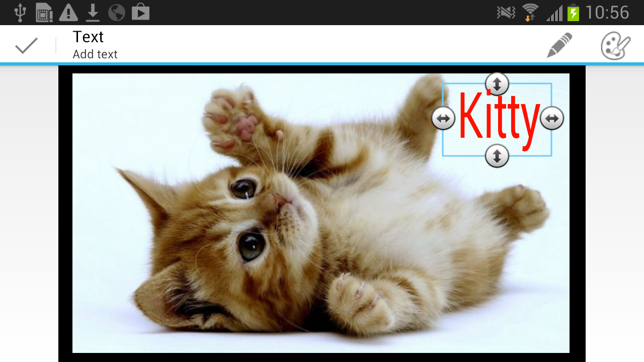Viewport: 644px width, 362px height.
Task: Tap the kitten photo canvas
Action: coord(321,213)
